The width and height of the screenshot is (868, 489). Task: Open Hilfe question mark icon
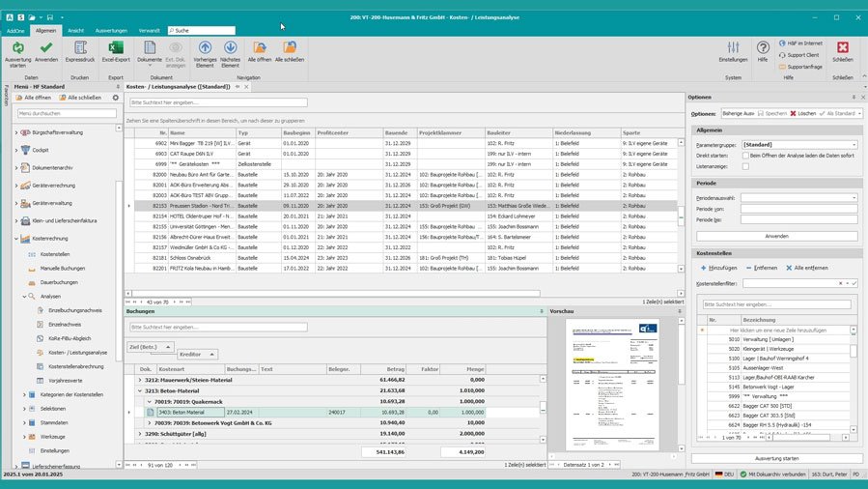[763, 48]
